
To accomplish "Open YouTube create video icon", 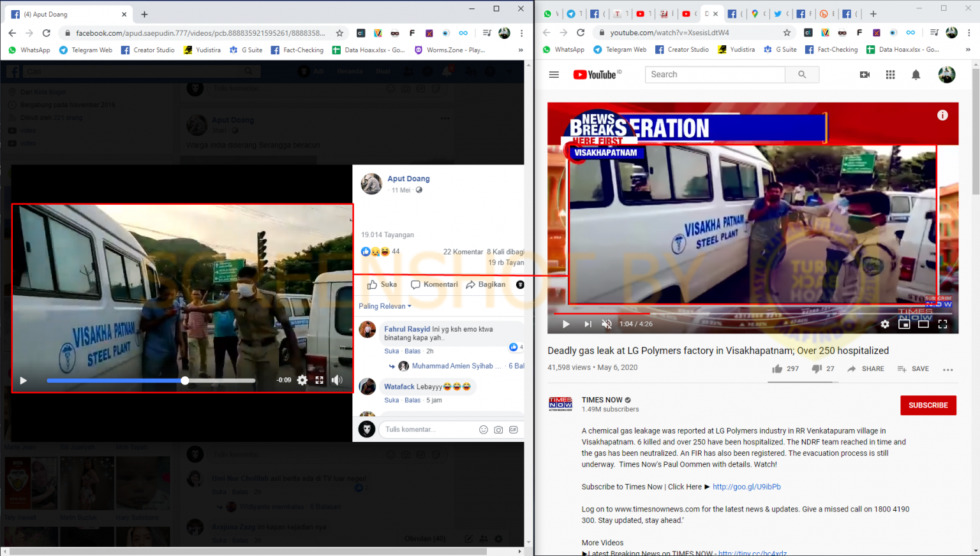I will (865, 75).
